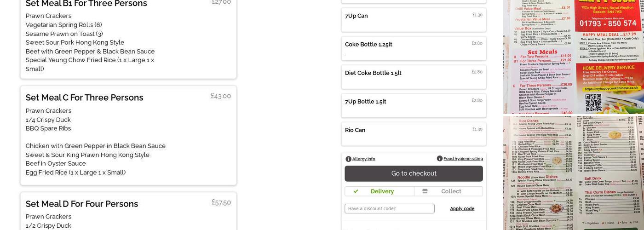Click the Apply code link

coord(462,208)
